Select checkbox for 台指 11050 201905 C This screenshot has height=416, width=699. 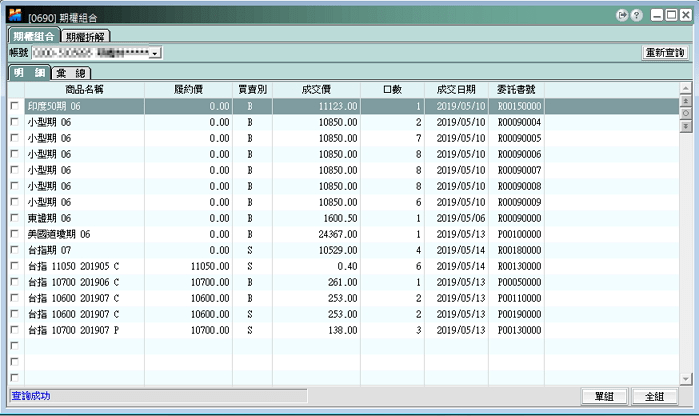coord(14,266)
